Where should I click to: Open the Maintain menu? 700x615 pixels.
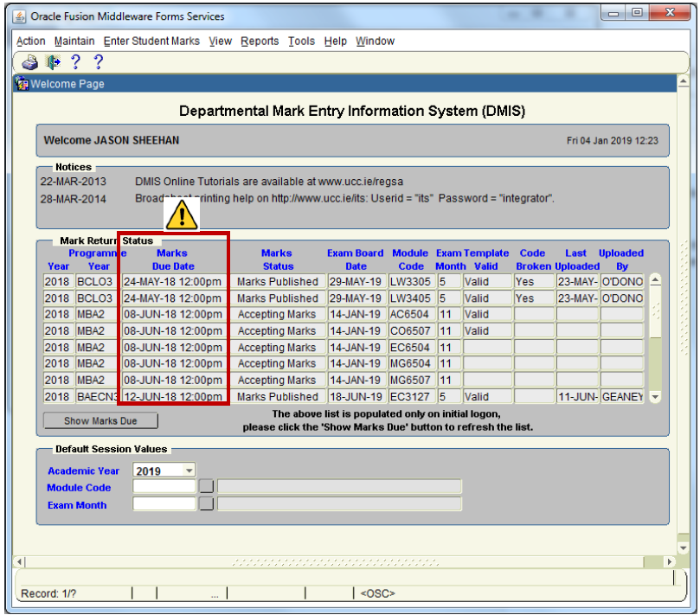coord(74,41)
